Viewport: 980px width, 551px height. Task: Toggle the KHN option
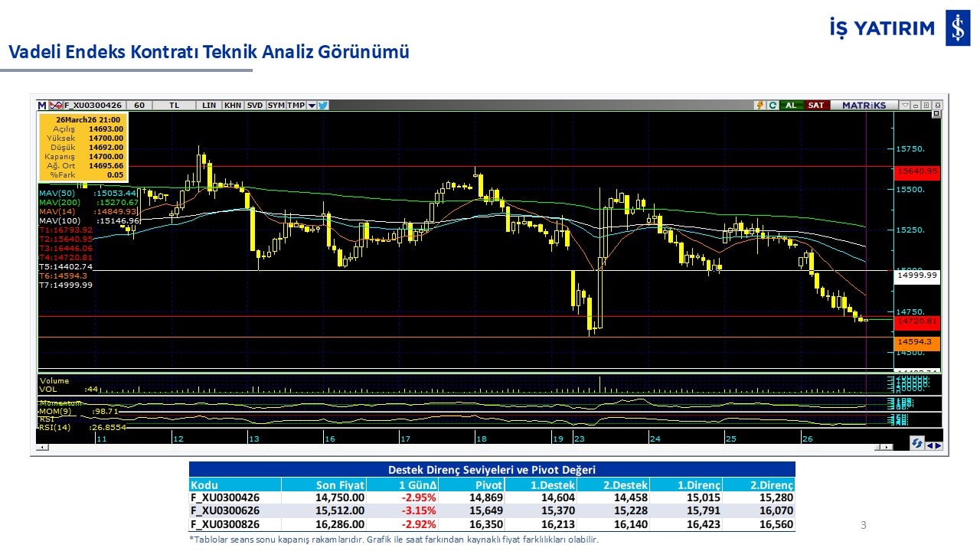233,106
